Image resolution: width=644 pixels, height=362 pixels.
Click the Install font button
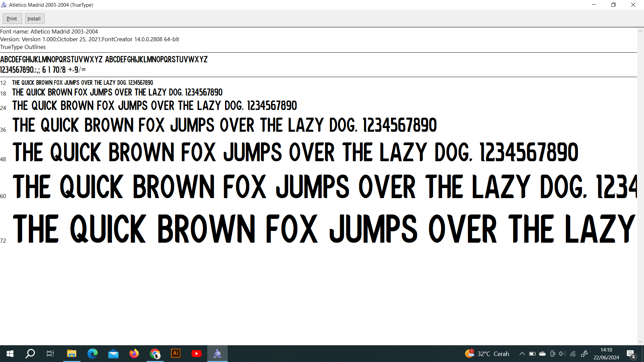34,19
